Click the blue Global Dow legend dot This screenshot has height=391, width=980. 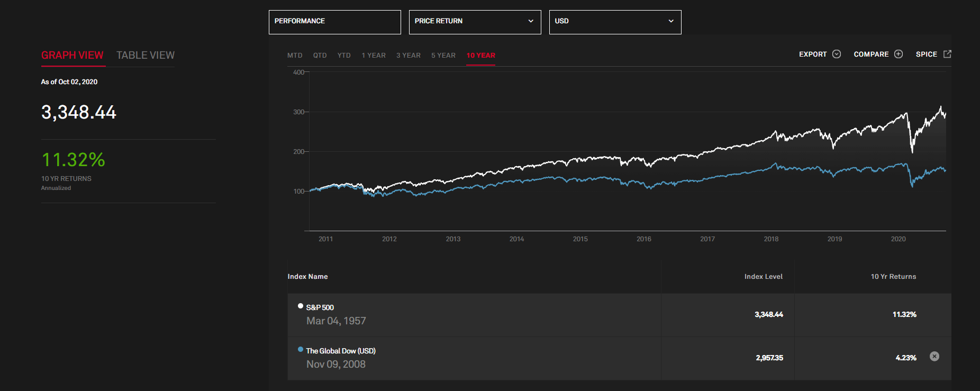pyautogui.click(x=301, y=349)
